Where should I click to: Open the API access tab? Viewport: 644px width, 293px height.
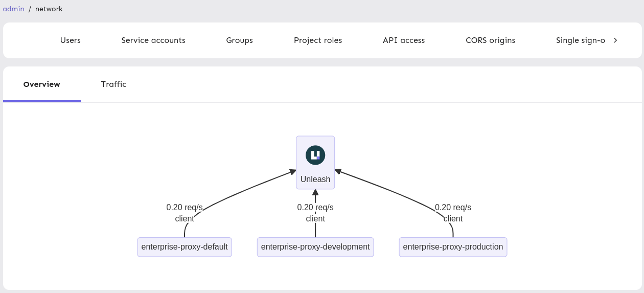pos(404,40)
